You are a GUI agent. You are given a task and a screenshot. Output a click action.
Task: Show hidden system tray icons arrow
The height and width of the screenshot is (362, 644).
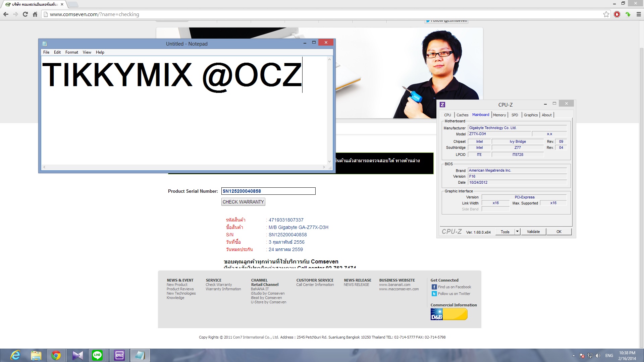coord(574,356)
